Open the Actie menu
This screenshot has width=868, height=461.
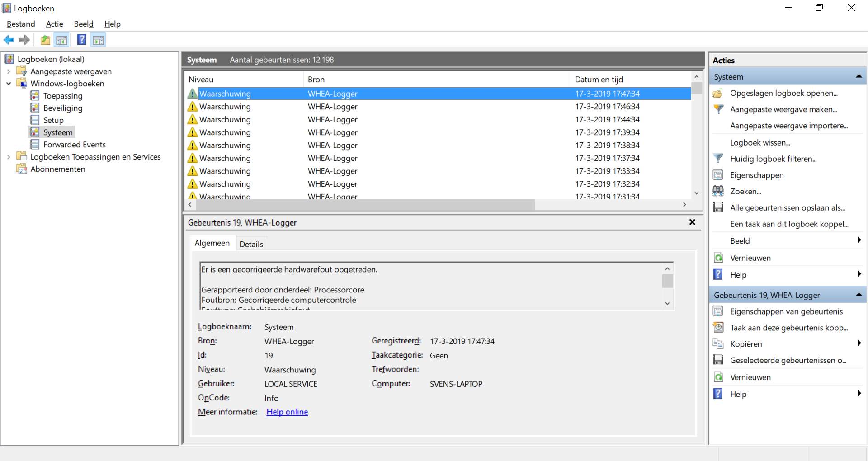[54, 24]
